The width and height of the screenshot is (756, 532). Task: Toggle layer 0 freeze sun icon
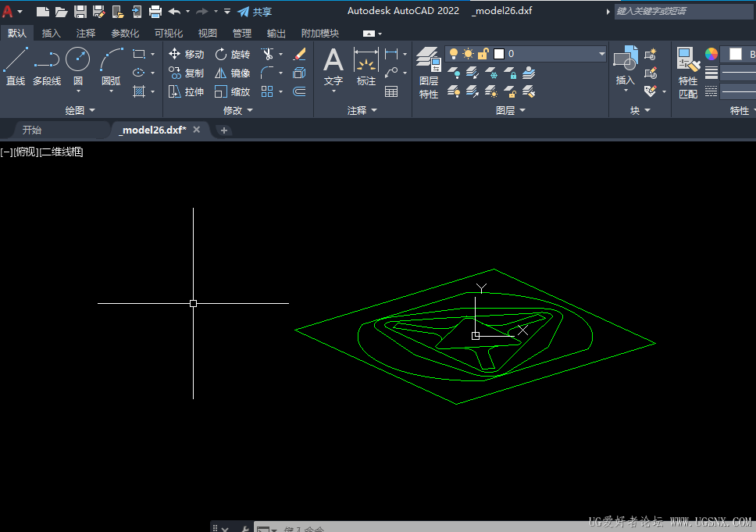(468, 54)
